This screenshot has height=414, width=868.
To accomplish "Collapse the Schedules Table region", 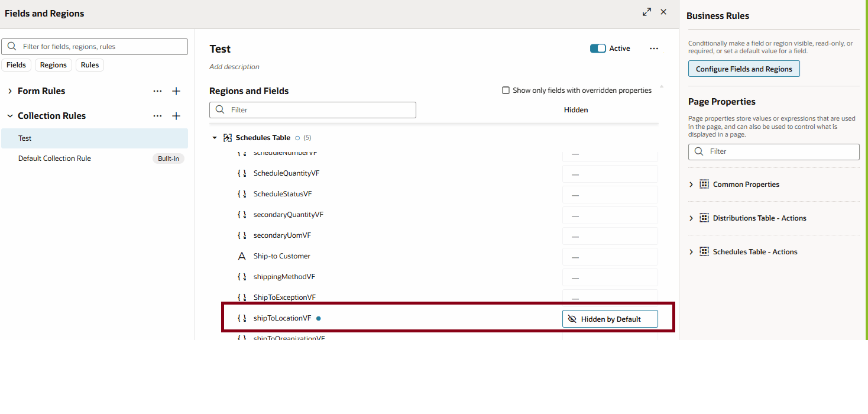I will (215, 138).
